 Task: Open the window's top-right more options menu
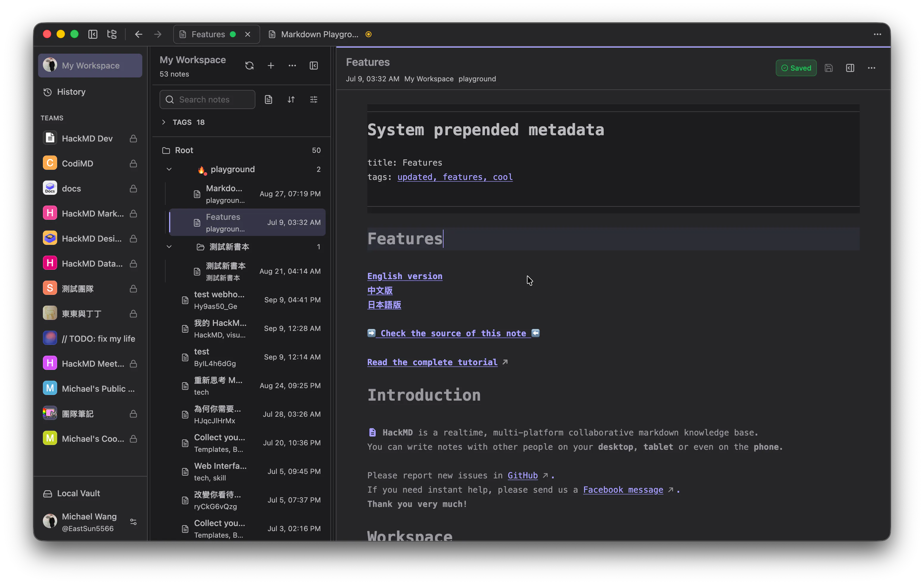tap(877, 34)
